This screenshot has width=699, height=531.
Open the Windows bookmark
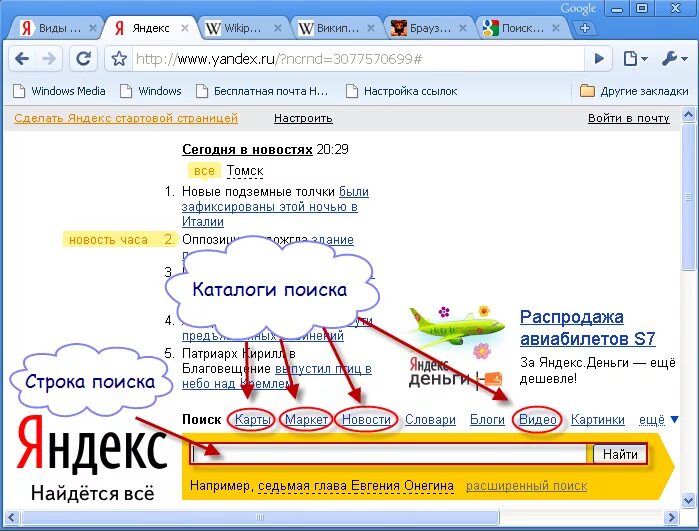pos(151,91)
